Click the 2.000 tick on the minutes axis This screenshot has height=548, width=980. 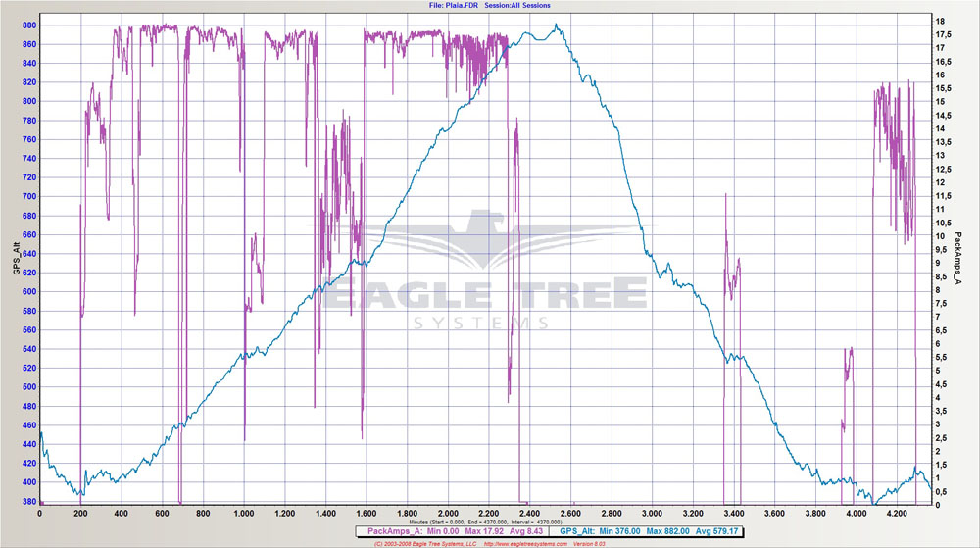448,513
